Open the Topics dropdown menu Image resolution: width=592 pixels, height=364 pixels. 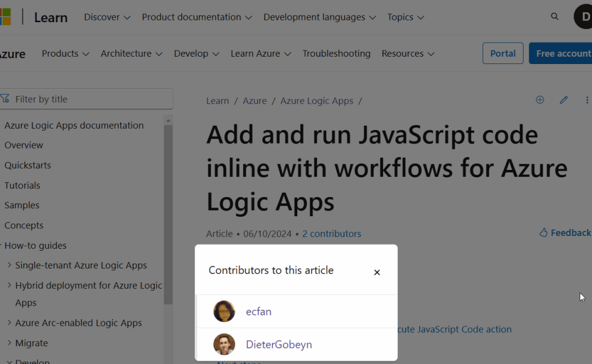point(406,17)
